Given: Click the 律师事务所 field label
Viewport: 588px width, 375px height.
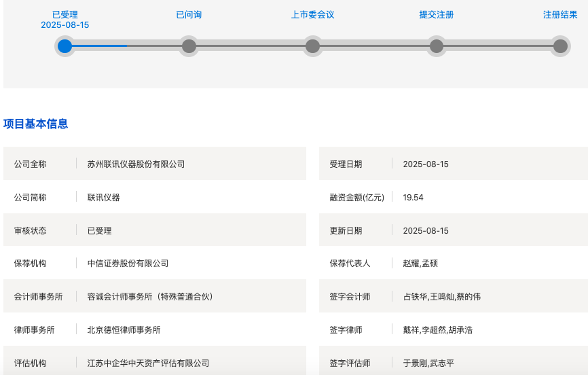Looking at the screenshot, I should 34,330.
